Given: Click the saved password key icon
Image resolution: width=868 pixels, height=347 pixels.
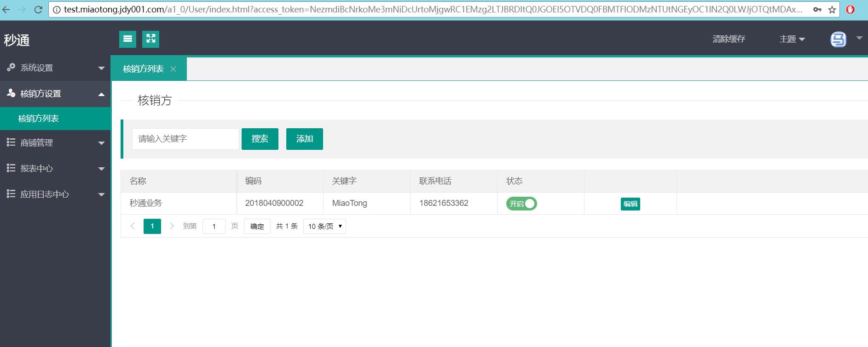Looking at the screenshot, I should (x=817, y=10).
